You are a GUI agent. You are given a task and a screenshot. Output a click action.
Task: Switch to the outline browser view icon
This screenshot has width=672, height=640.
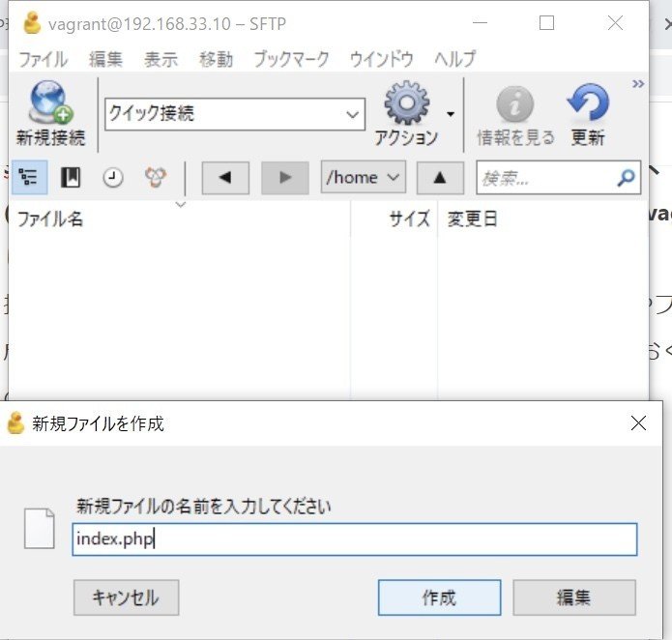pyautogui.click(x=30, y=177)
